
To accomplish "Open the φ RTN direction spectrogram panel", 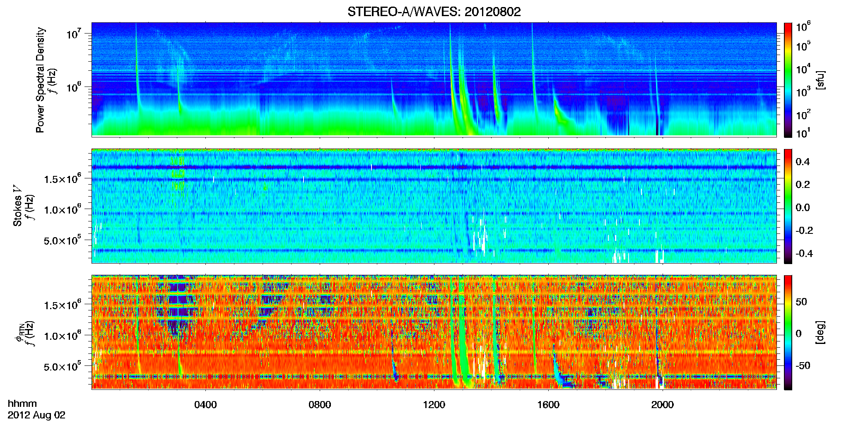I will click(x=434, y=332).
